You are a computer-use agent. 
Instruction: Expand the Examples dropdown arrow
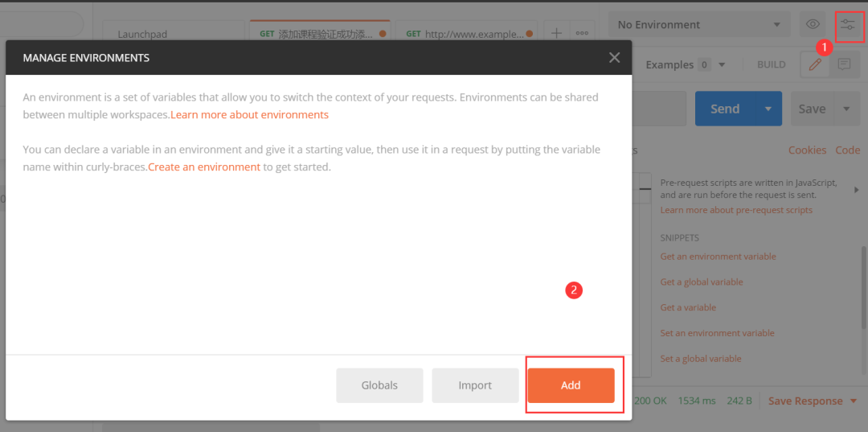tap(722, 65)
